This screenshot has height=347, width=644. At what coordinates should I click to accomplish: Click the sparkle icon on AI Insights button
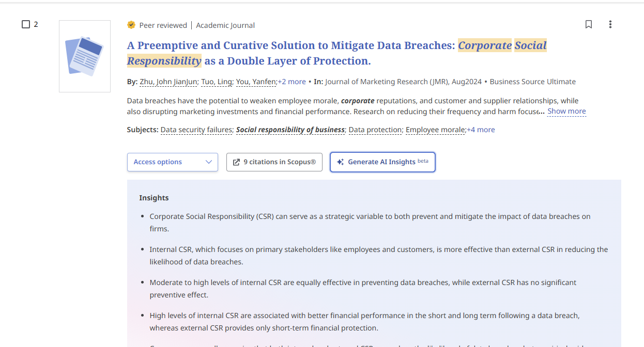340,162
